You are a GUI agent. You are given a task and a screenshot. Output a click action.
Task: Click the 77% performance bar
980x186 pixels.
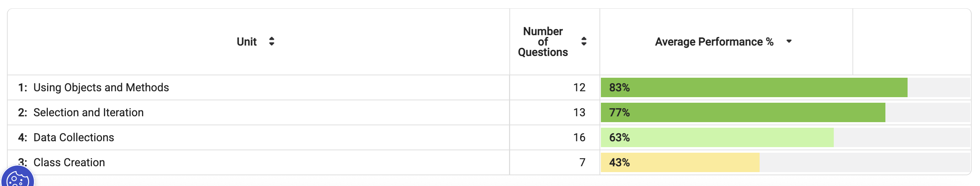pos(743,112)
